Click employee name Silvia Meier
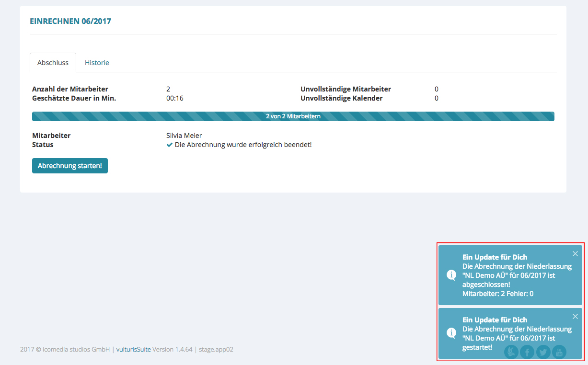Image resolution: width=588 pixels, height=365 pixels. [x=184, y=136]
